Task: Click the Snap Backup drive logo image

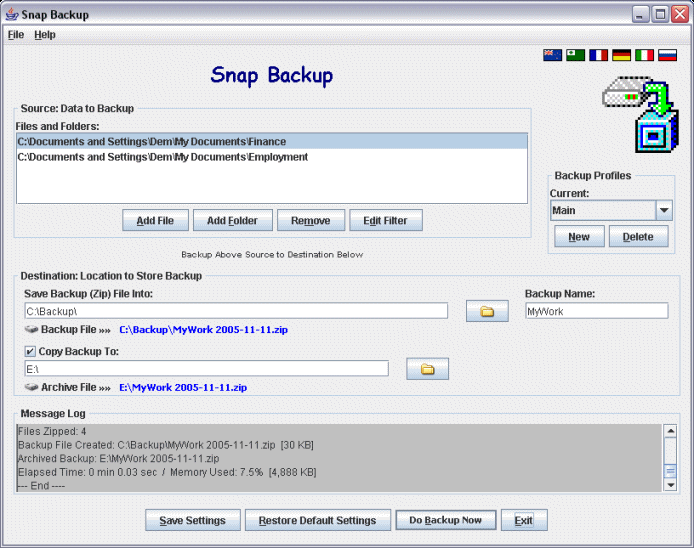Action: pyautogui.click(x=640, y=115)
